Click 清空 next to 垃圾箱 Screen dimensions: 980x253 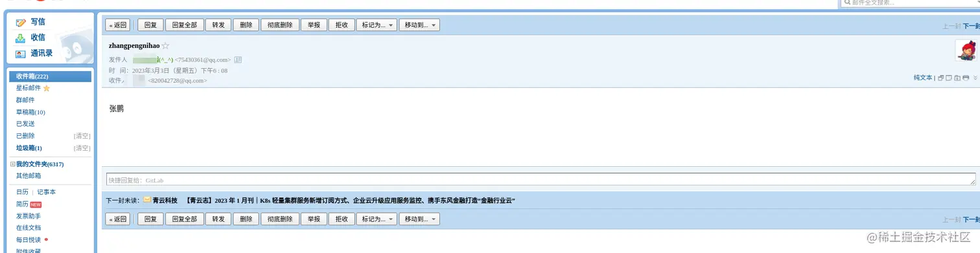click(x=82, y=148)
